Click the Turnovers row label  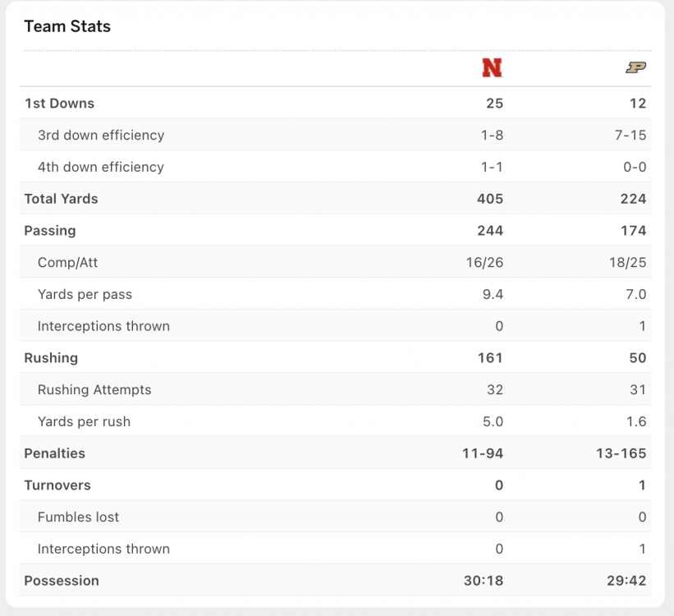[x=57, y=485]
